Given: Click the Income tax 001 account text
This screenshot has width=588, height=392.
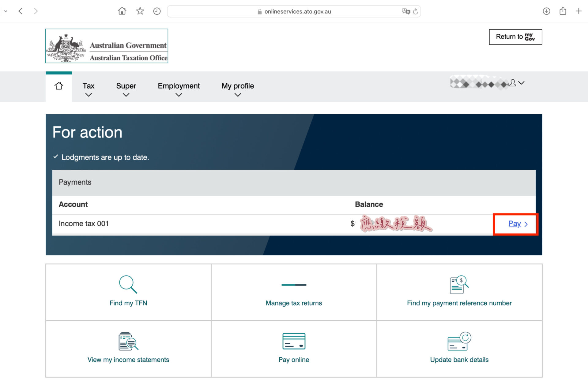Looking at the screenshot, I should click(x=84, y=224).
